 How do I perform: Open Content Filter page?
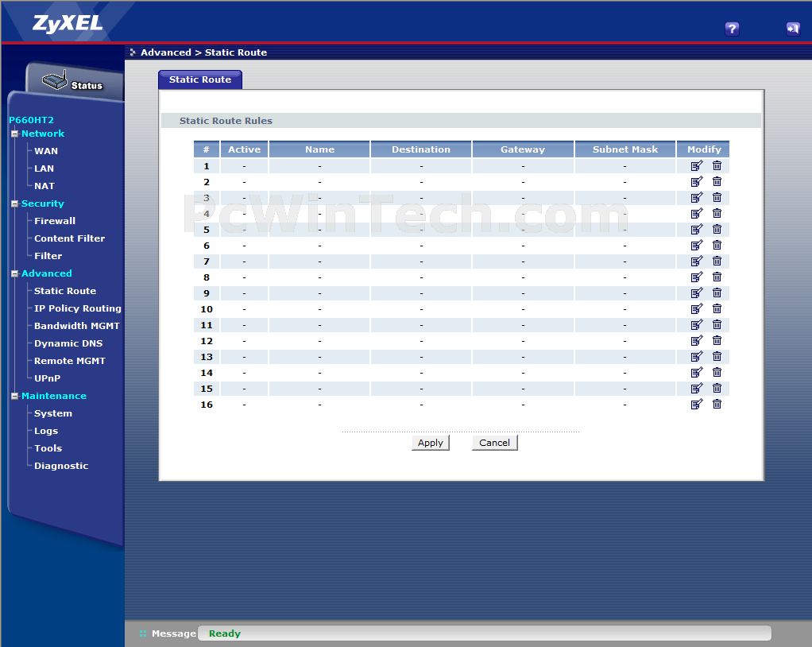tap(69, 238)
